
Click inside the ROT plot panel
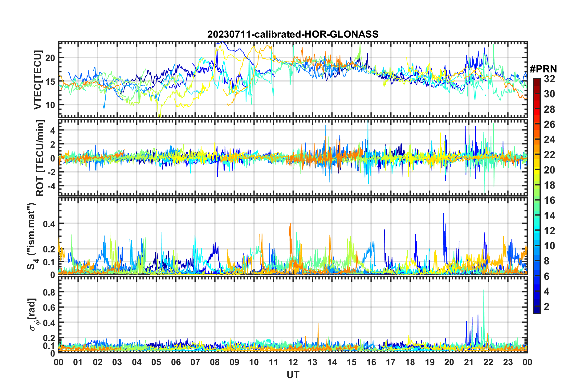click(293, 157)
